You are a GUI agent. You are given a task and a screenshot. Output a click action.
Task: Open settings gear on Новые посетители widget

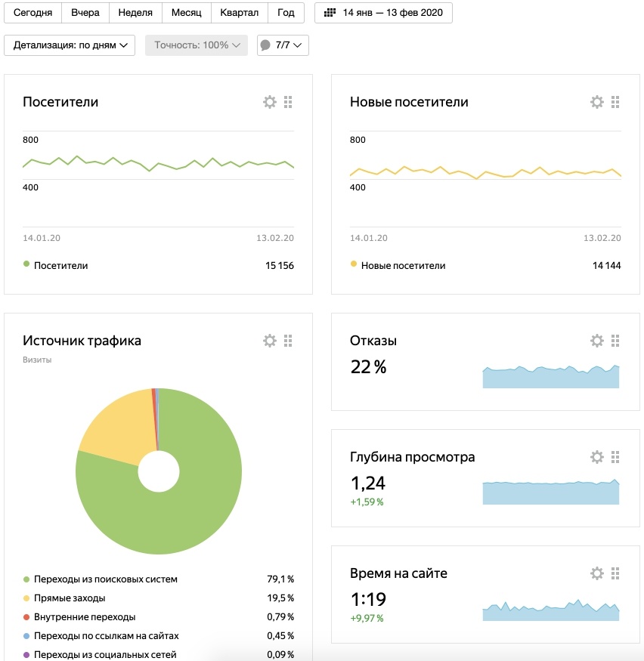pyautogui.click(x=597, y=102)
